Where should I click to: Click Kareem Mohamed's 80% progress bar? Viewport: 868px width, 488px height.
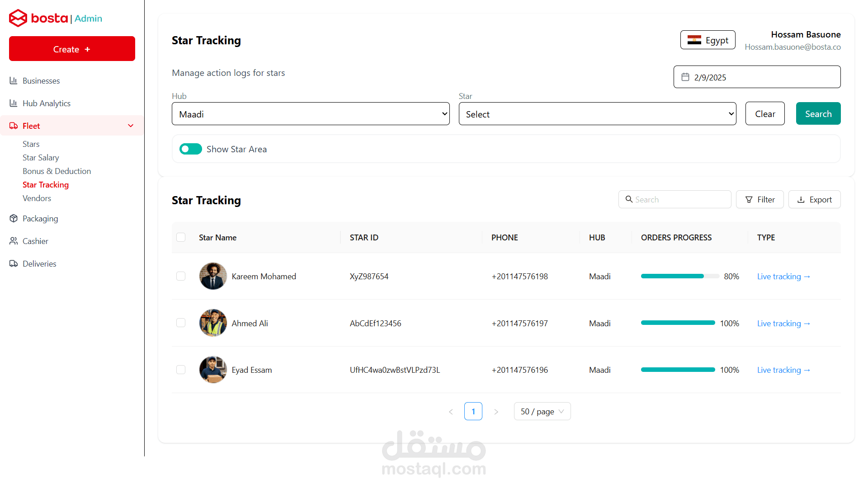point(680,276)
